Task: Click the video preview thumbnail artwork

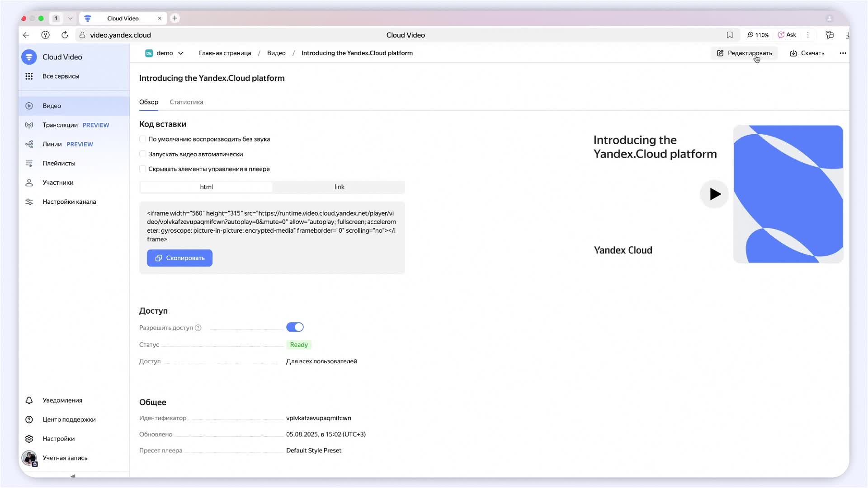Action: [x=788, y=194]
